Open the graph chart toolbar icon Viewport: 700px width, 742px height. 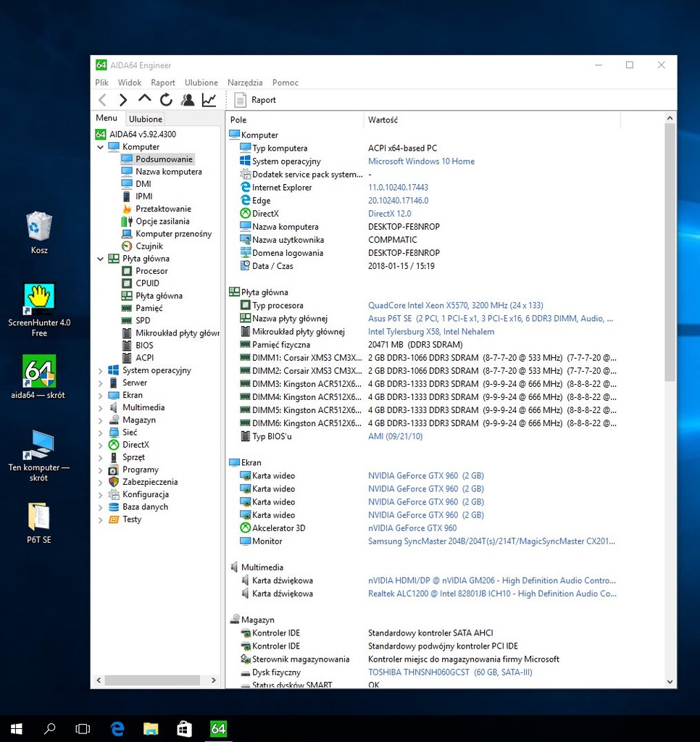tap(209, 100)
